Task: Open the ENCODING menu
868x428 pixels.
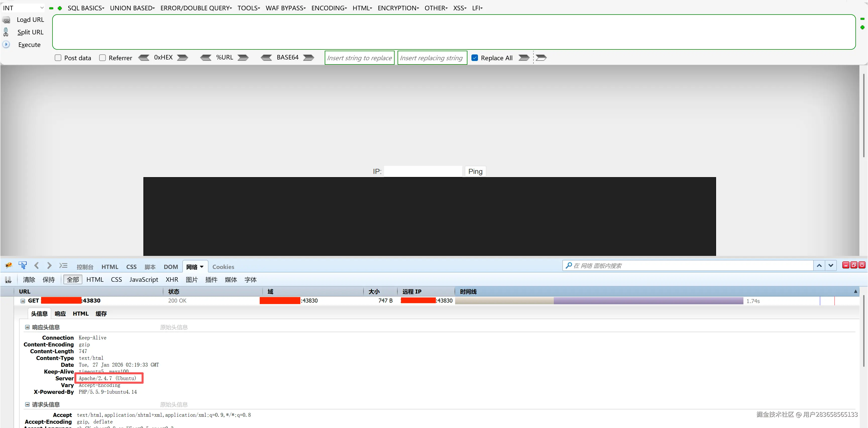Action: tap(329, 8)
